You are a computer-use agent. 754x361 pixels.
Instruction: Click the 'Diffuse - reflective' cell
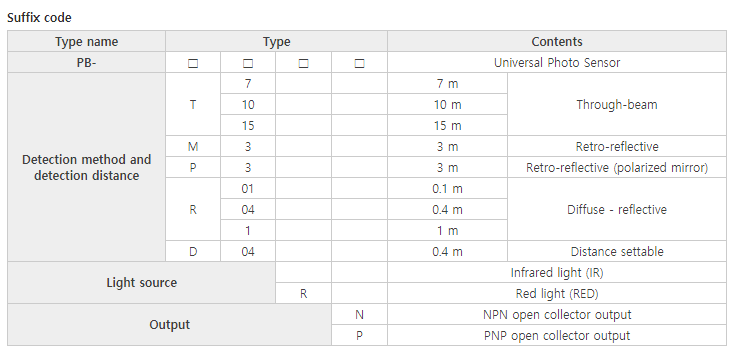[617, 210]
